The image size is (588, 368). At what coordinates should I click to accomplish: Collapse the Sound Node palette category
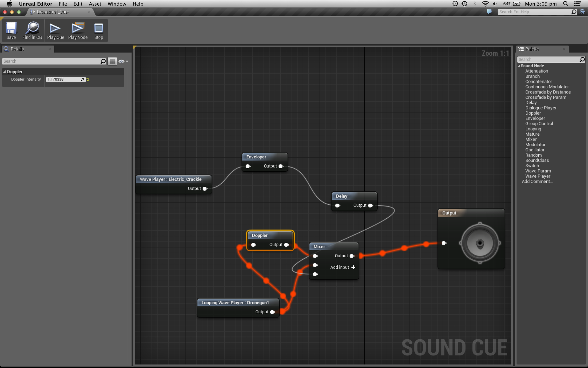pos(519,66)
